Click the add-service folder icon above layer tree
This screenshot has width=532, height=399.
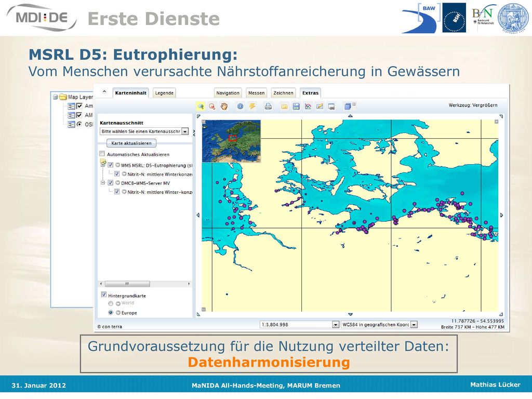point(103,161)
